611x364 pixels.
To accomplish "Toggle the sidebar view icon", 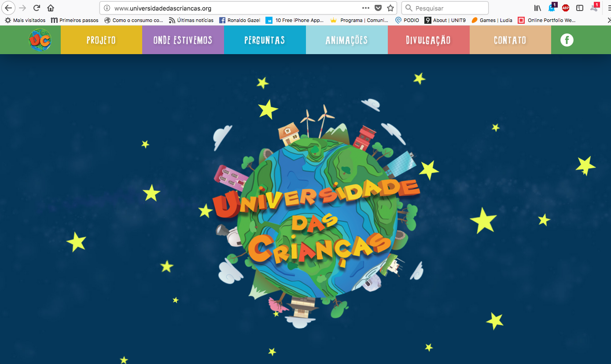I will pos(580,8).
